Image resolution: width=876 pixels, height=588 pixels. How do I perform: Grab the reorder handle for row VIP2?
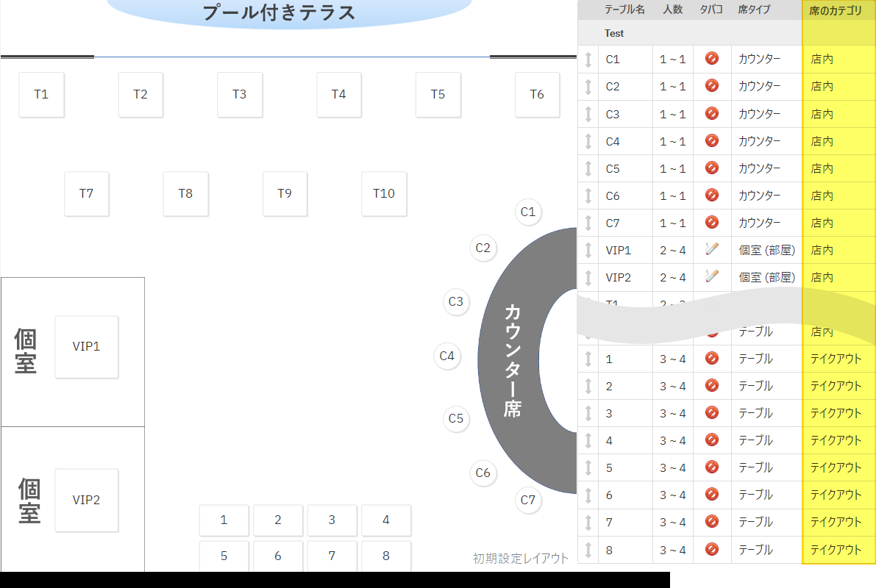pyautogui.click(x=588, y=278)
